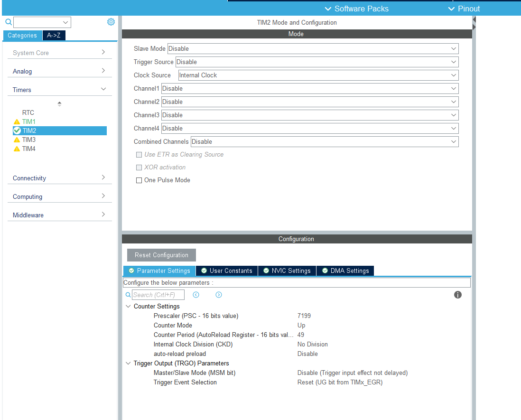This screenshot has height=420, width=521.
Task: Select TIM4 in the Timers list
Action: (x=29, y=149)
